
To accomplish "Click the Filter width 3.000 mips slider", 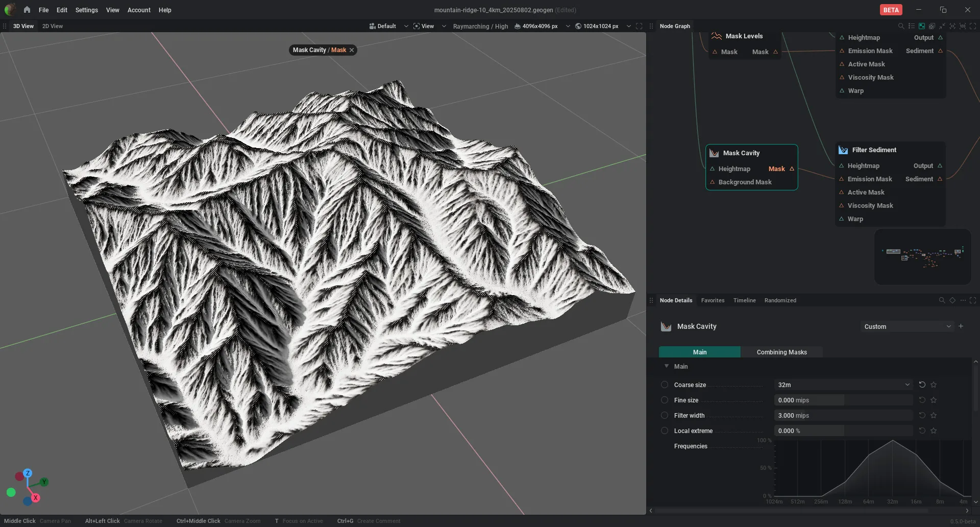I will click(x=843, y=415).
